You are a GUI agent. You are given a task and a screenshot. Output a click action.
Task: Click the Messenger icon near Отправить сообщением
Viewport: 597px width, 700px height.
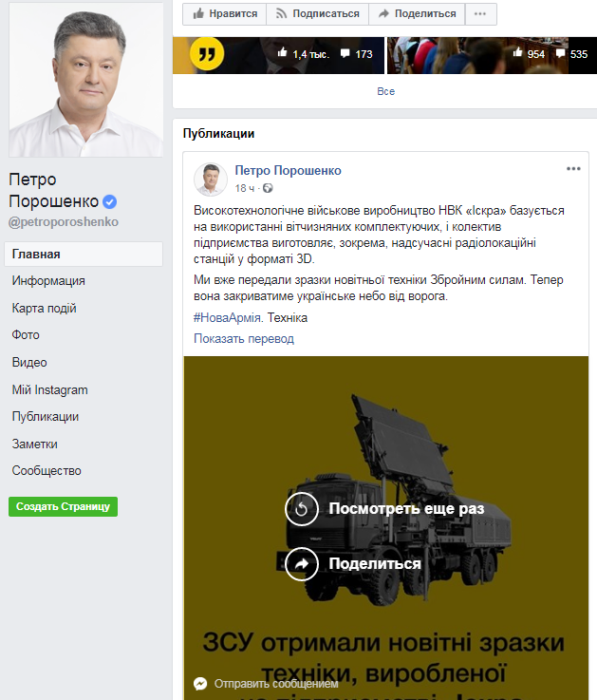click(x=200, y=684)
